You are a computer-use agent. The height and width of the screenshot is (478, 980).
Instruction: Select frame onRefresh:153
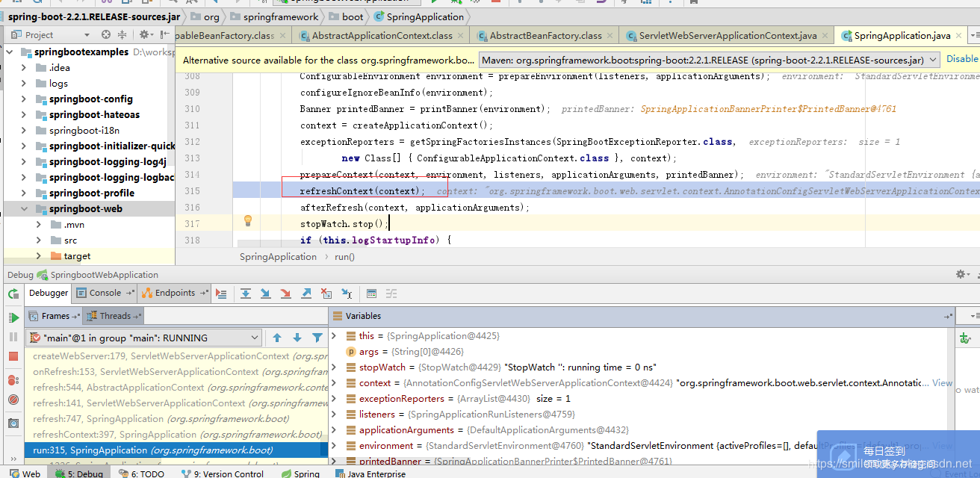pyautogui.click(x=176, y=372)
